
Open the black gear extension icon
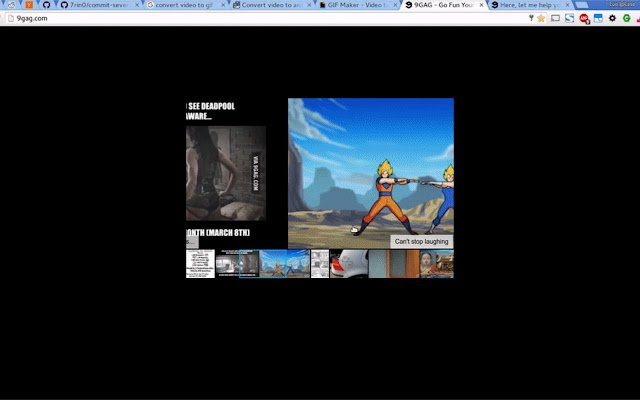click(x=612, y=18)
